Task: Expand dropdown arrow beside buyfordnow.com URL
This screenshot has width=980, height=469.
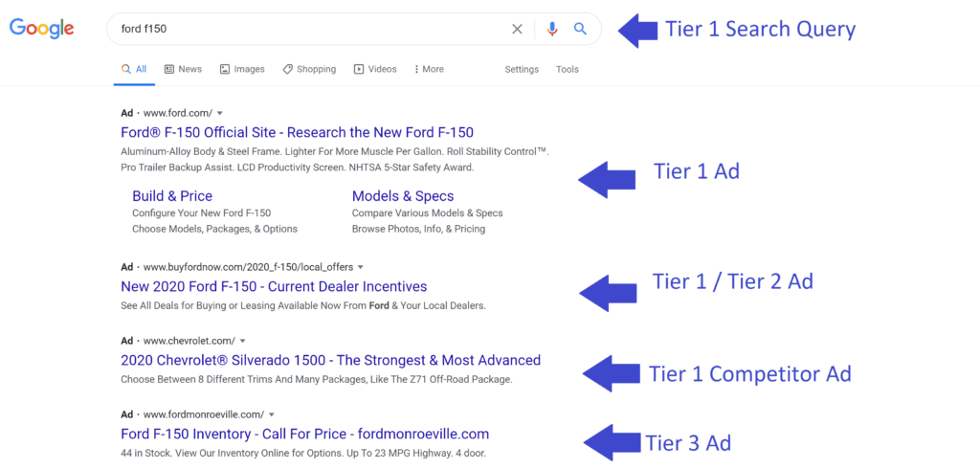Action: pos(361,267)
